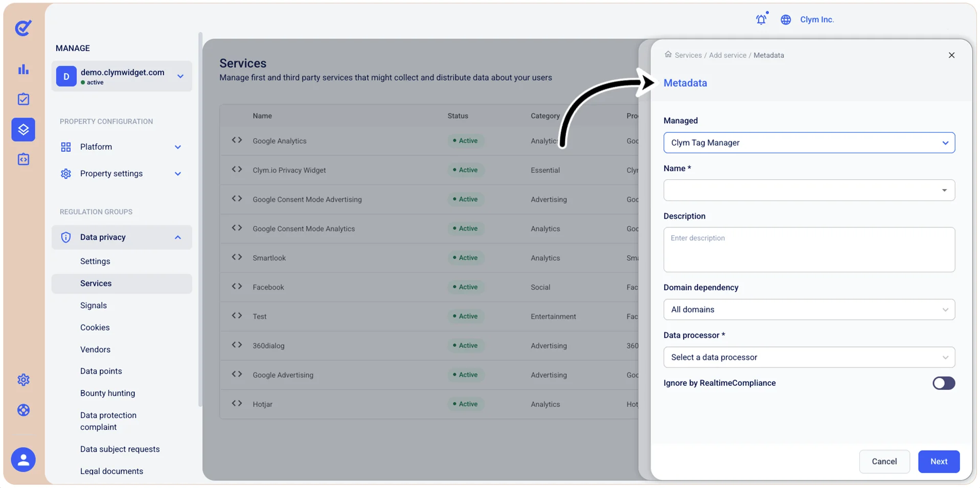The image size is (980, 488).
Task: Open Data subject requests menu item
Action: (x=120, y=449)
